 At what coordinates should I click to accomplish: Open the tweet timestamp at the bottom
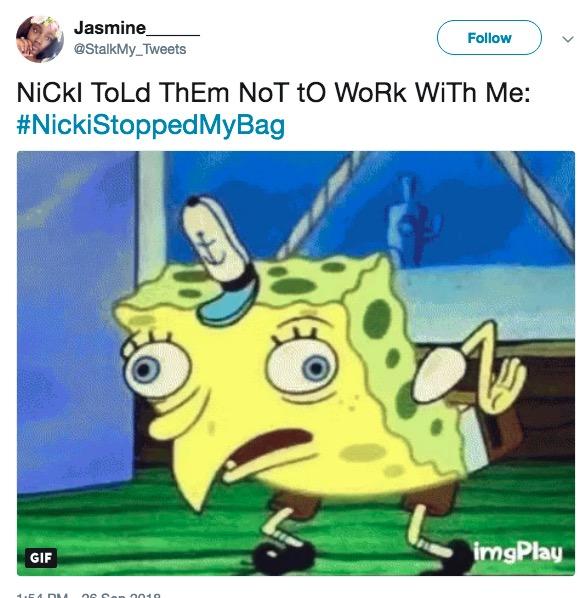pos(89,595)
